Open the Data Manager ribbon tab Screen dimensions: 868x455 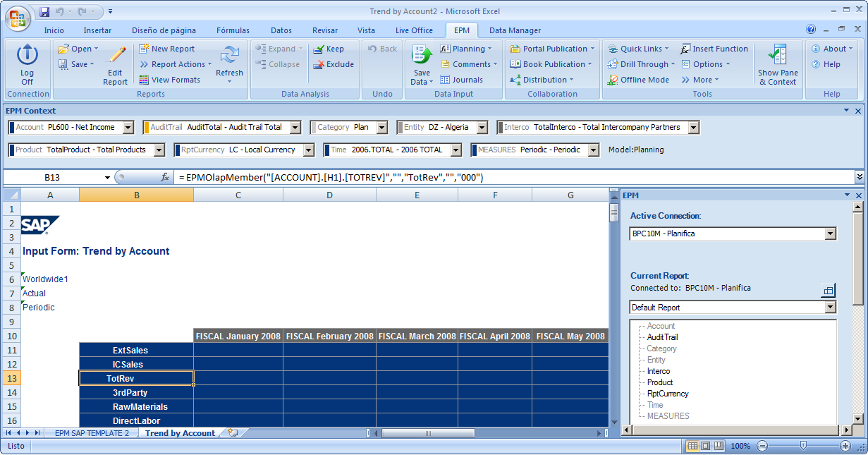[x=515, y=30]
